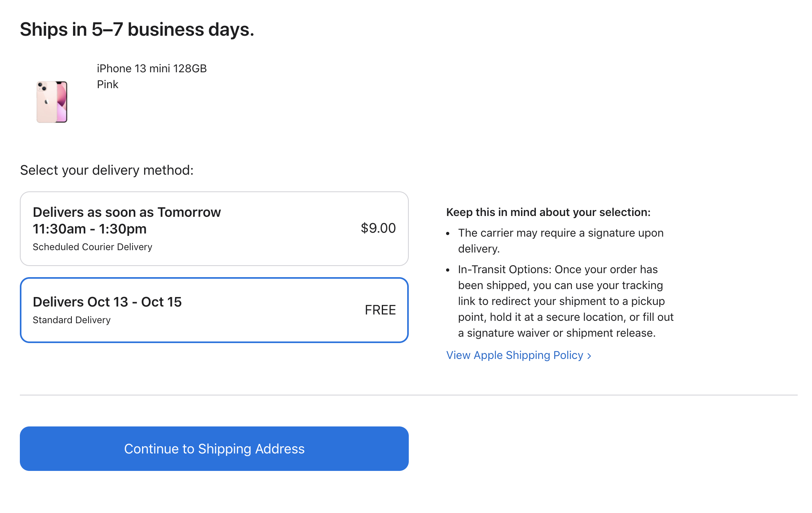This screenshot has height=513, width=812.
Task: Click the In-Transit Options bullet text
Action: click(x=566, y=301)
